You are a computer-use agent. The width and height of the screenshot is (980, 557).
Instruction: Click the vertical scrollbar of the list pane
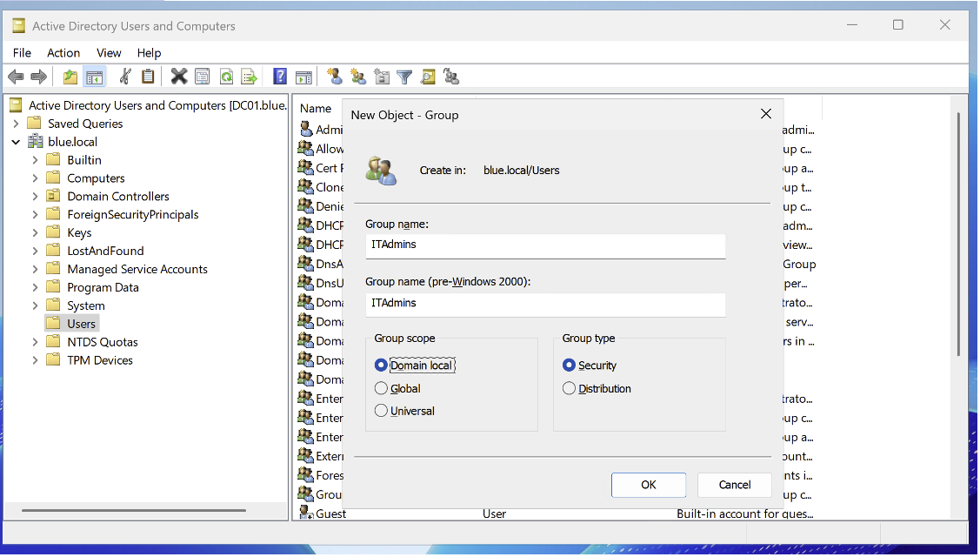tap(959, 235)
